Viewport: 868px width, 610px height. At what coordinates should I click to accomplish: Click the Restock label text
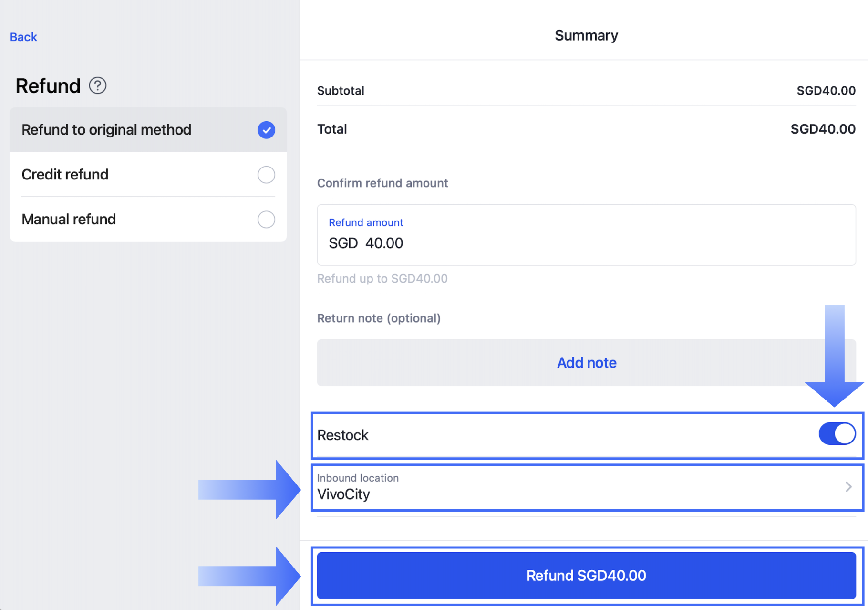pyautogui.click(x=343, y=435)
